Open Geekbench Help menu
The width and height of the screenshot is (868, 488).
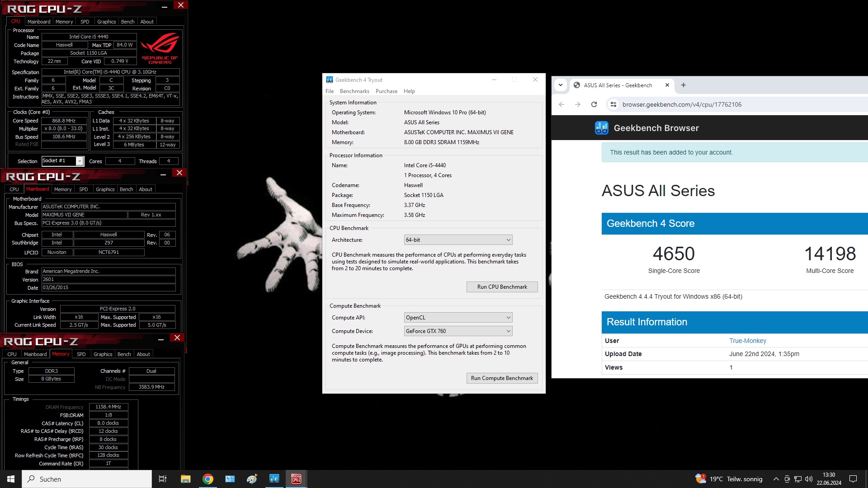click(x=409, y=91)
